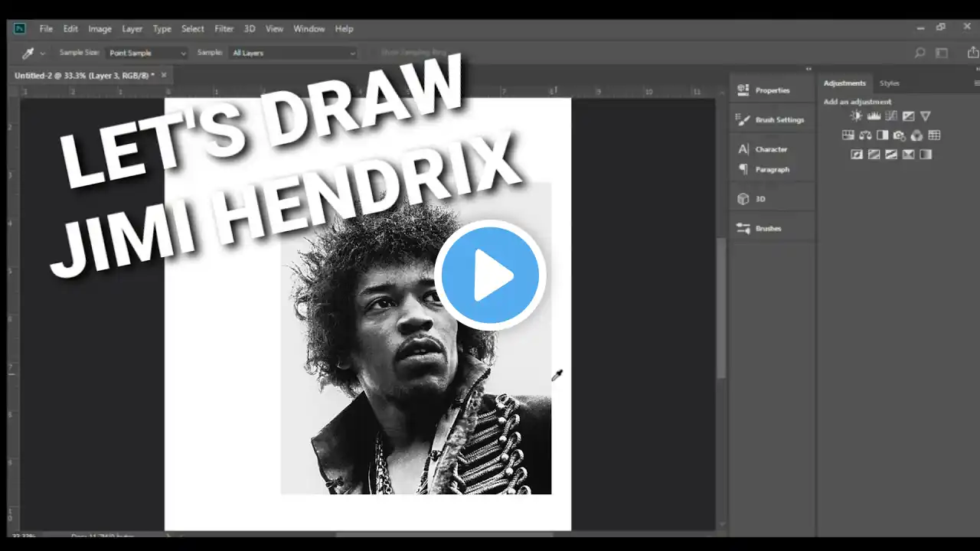The image size is (980, 551).
Task: Add a Gradient Map adjustment
Action: [x=926, y=155]
